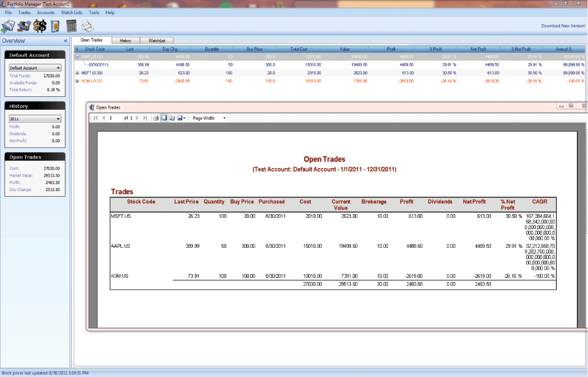Image resolution: width=588 pixels, height=377 pixels.
Task: Click the double dollar sign toolbar icon
Action: (40, 25)
